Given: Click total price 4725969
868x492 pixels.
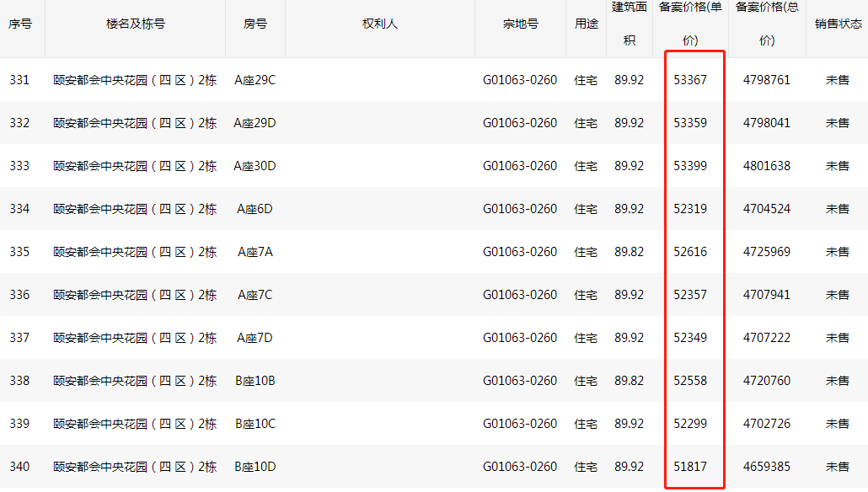Looking at the screenshot, I should (767, 252).
